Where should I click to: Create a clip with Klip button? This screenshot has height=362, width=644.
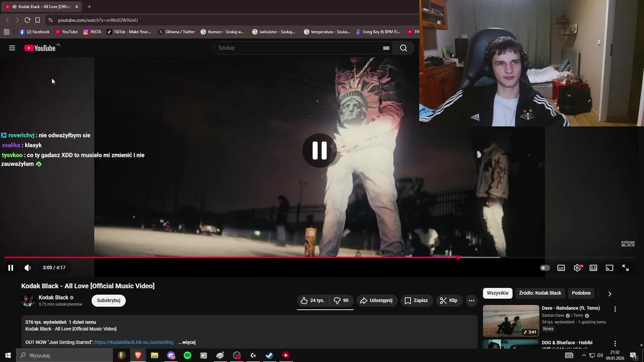tap(448, 301)
